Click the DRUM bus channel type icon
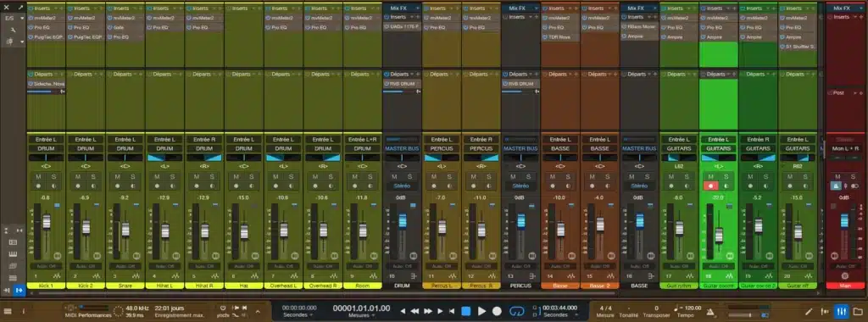 (413, 276)
